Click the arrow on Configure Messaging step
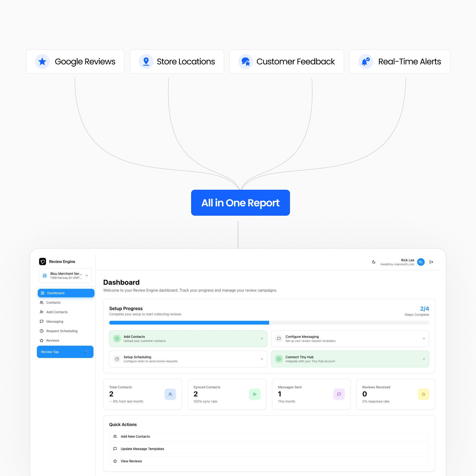476x476 pixels. tap(423, 339)
